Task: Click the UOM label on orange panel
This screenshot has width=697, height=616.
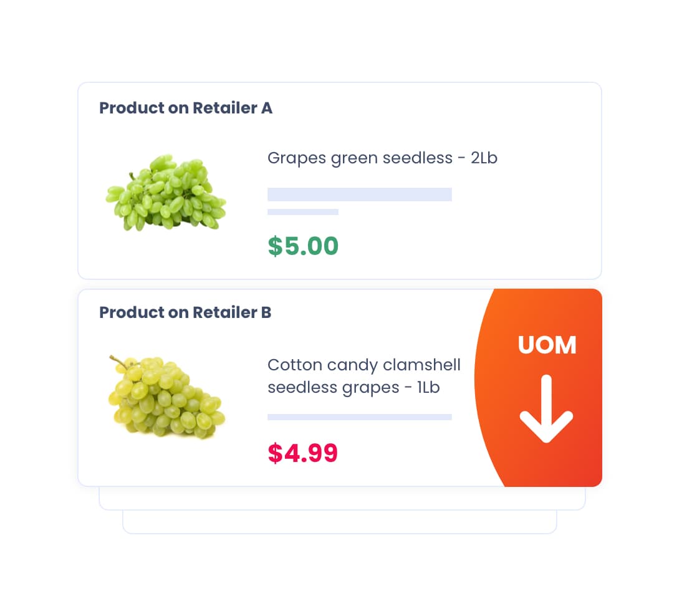Action: coord(547,345)
